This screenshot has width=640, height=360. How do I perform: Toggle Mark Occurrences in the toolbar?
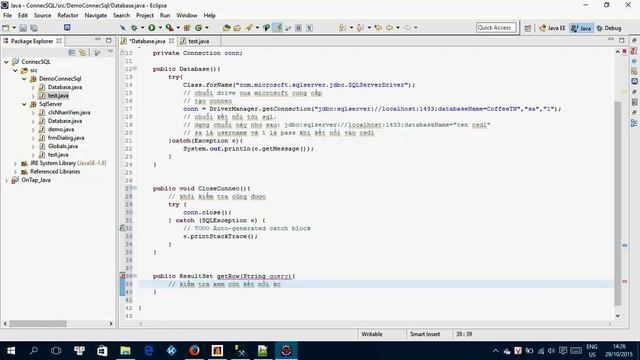[x=278, y=28]
